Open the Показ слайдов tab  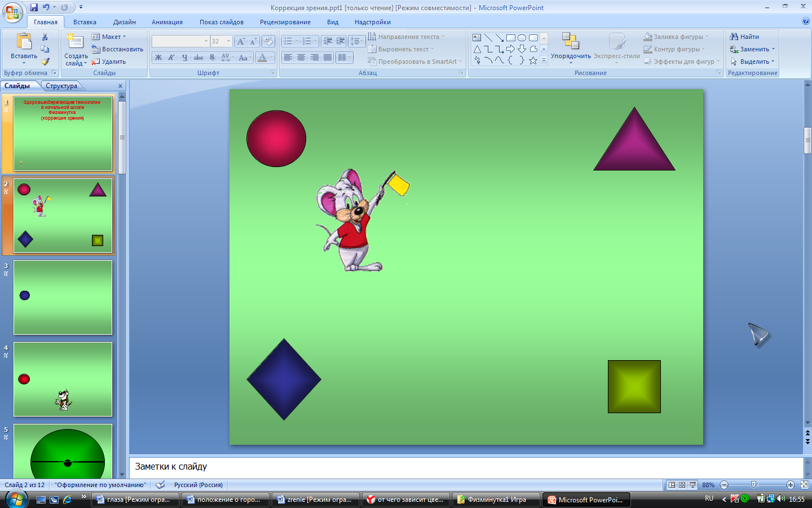pyautogui.click(x=222, y=22)
